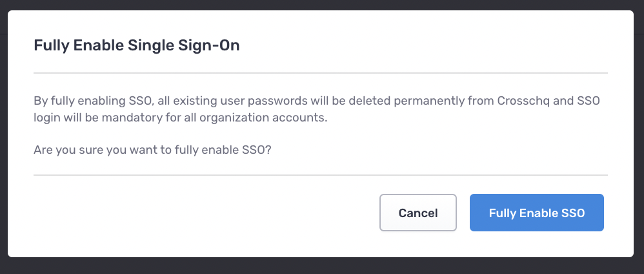Click the dark backdrop above the dialog
The width and height of the screenshot is (644, 274).
pos(321,5)
